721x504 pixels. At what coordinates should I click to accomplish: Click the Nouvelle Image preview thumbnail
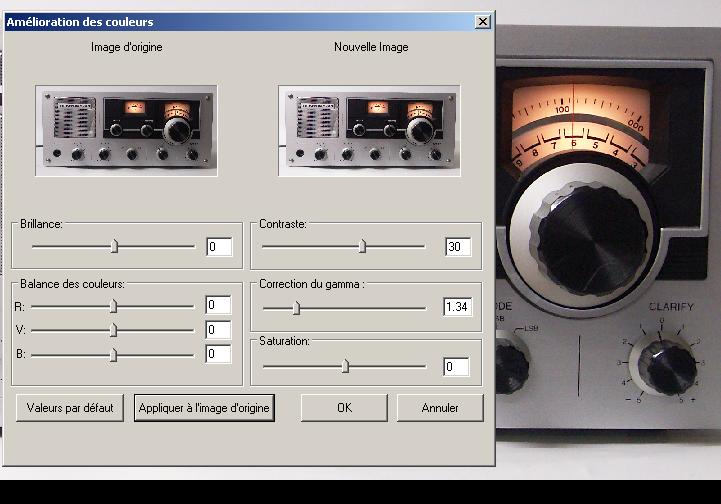click(x=369, y=131)
